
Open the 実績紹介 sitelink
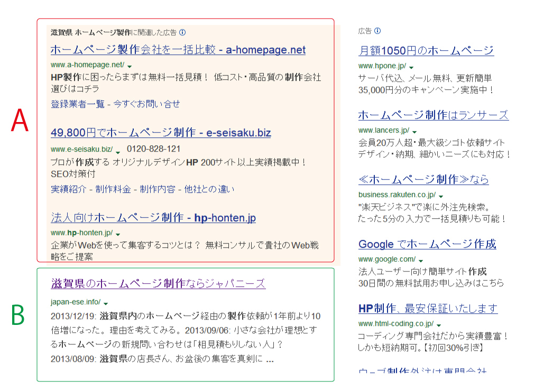(x=68, y=189)
